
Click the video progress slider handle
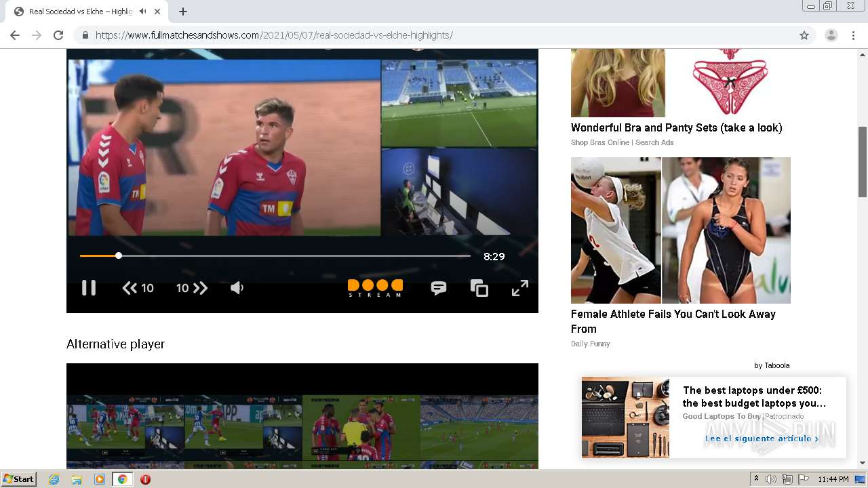click(119, 256)
